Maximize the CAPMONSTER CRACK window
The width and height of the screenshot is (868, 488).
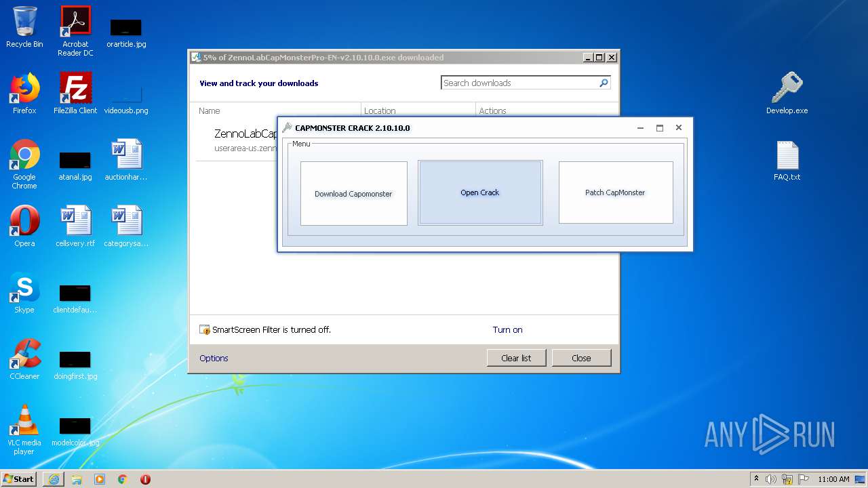[659, 127]
